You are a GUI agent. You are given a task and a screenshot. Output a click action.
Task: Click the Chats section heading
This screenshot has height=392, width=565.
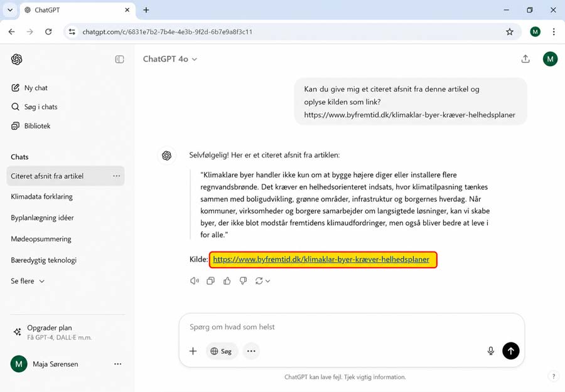click(x=19, y=157)
